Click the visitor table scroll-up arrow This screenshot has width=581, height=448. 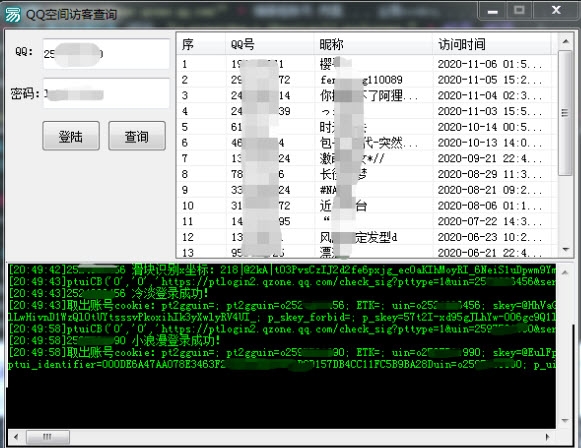pyautogui.click(x=565, y=41)
